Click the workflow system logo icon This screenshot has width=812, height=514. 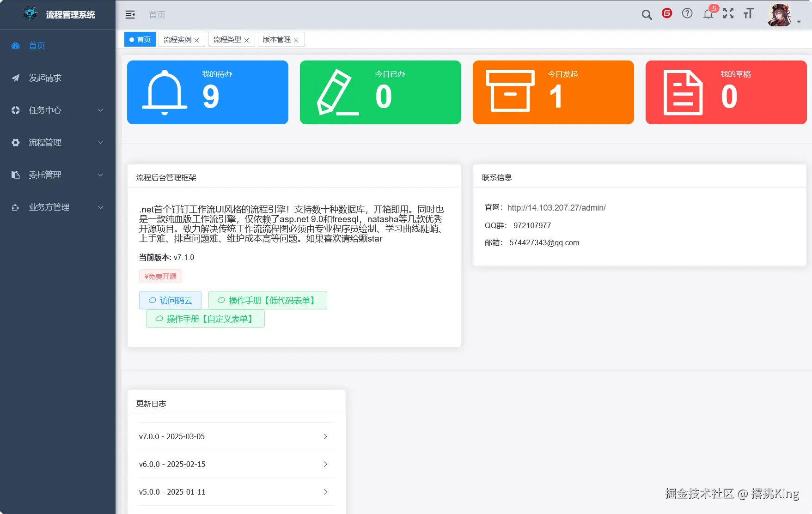click(31, 14)
